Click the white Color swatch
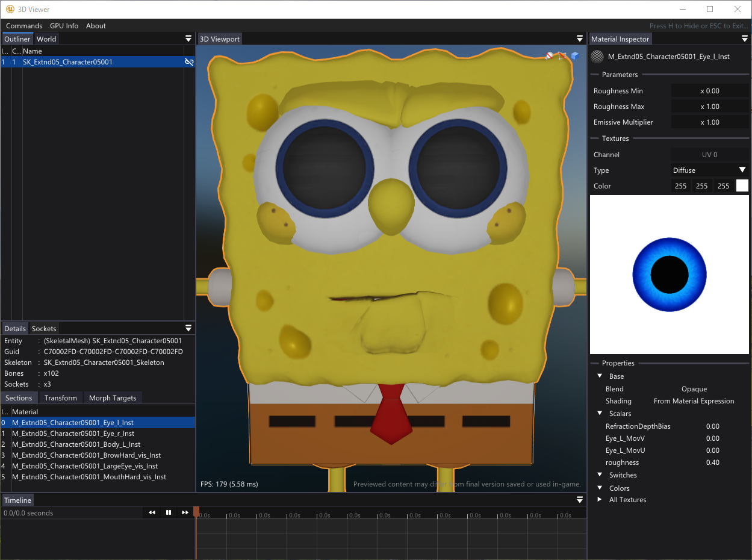 [x=742, y=185]
